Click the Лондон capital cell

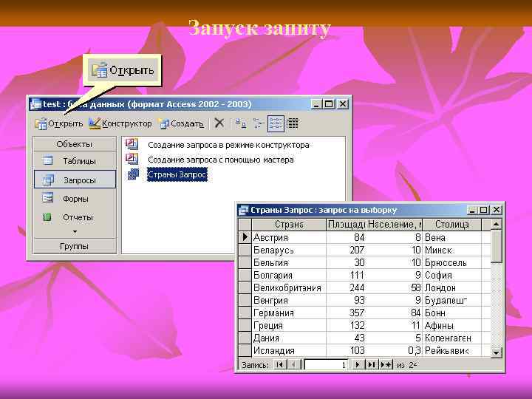click(452, 287)
